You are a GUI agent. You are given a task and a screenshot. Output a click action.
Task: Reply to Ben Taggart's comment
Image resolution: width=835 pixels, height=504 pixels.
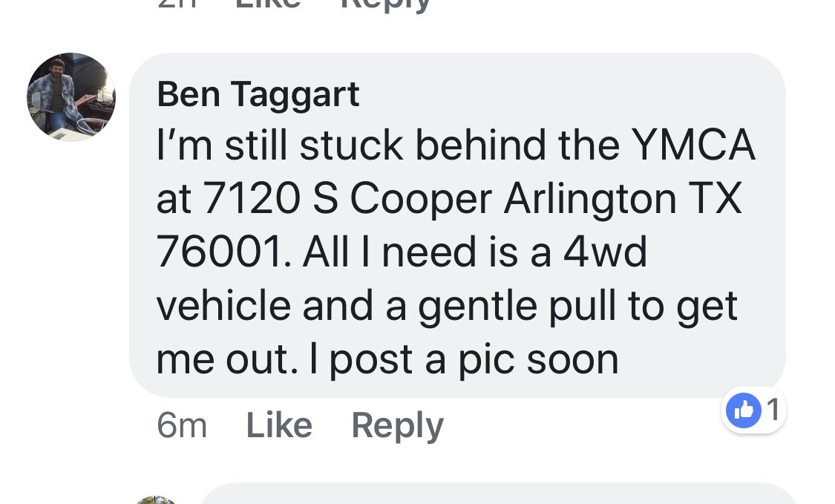coord(397,426)
